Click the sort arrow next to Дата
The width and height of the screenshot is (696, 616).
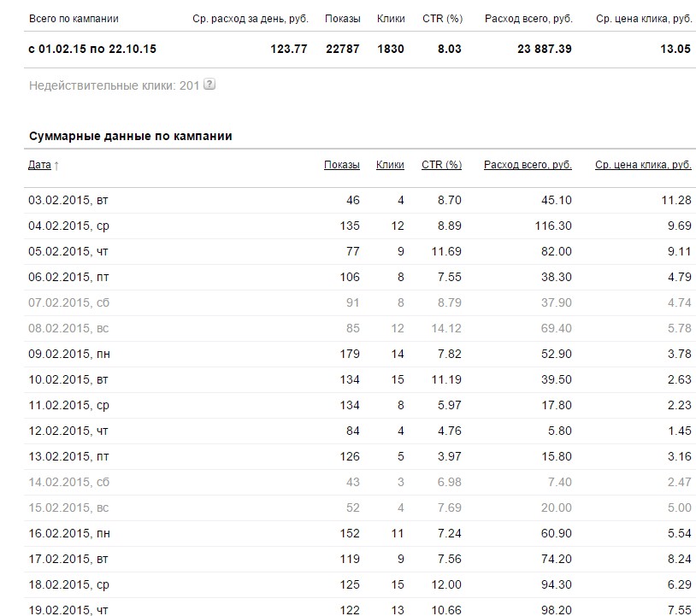pyautogui.click(x=56, y=166)
